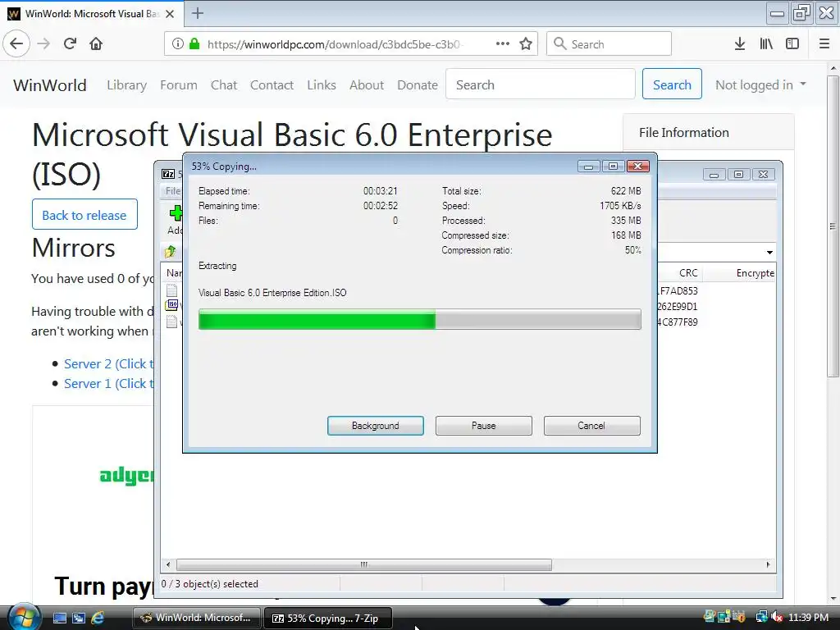Screen dimensions: 840x630
Task: Click the taskbar clock 11:39 PM
Action: point(808,617)
